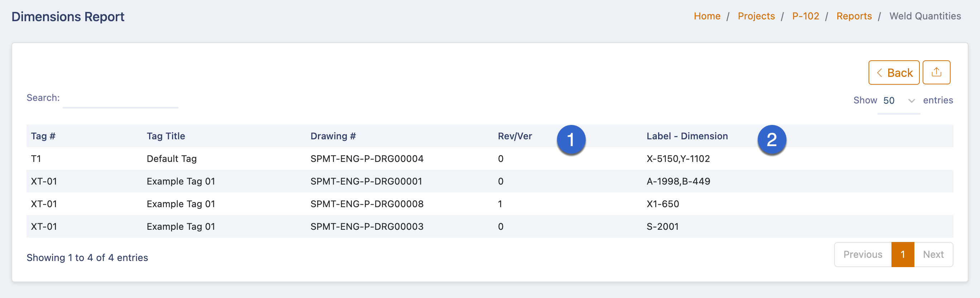Select drawing SPMT-ENG-P-DRG00001

tap(366, 181)
